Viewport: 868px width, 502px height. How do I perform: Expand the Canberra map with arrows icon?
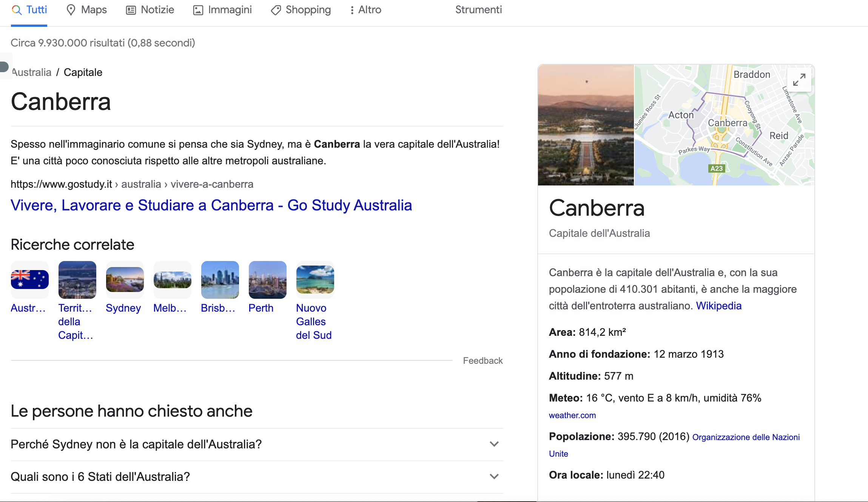pos(799,80)
